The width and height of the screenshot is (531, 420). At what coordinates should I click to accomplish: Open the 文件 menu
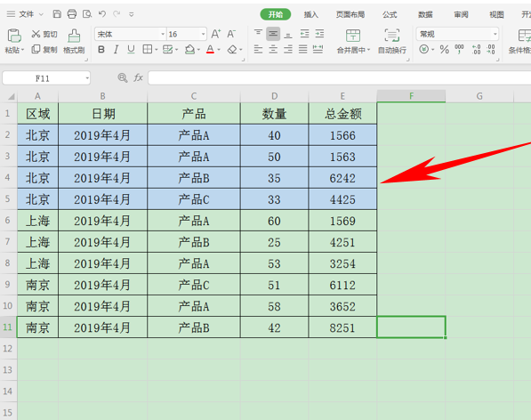pyautogui.click(x=25, y=14)
